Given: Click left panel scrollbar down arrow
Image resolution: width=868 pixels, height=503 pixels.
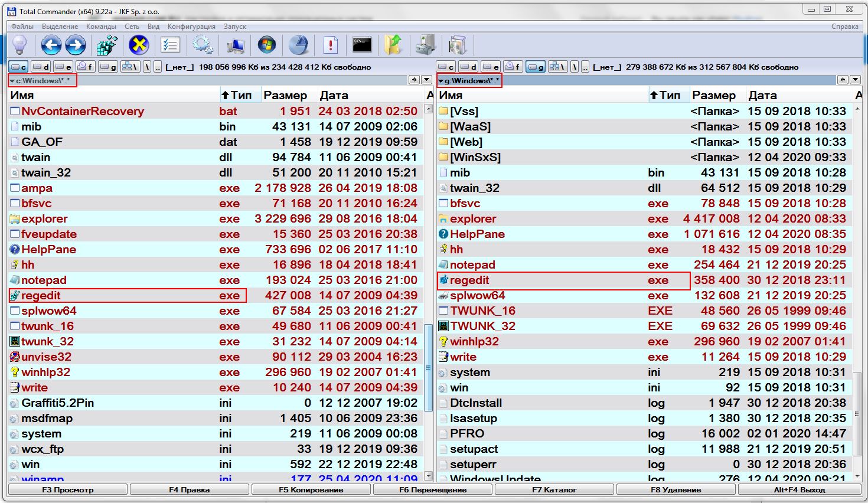Looking at the screenshot, I should 429,476.
